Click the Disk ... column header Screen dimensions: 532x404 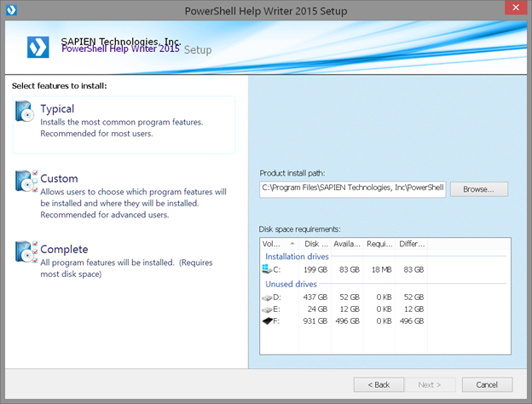[x=315, y=244]
